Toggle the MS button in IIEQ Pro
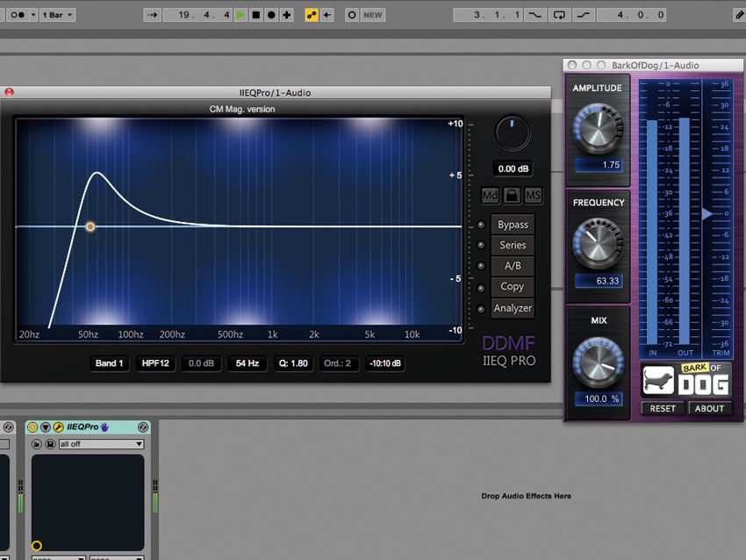 [533, 195]
